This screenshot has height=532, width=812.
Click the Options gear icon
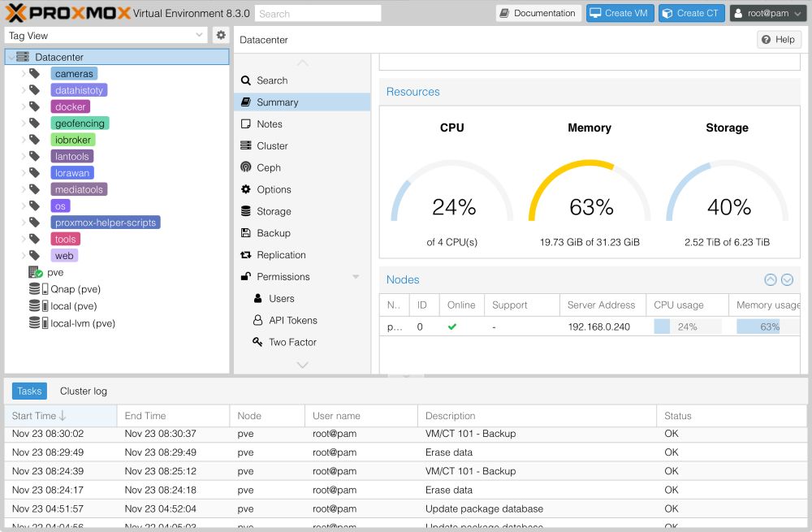tap(246, 189)
